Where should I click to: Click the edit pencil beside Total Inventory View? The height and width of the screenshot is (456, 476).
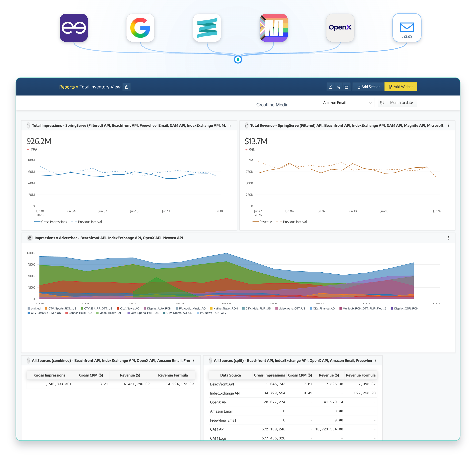click(126, 87)
